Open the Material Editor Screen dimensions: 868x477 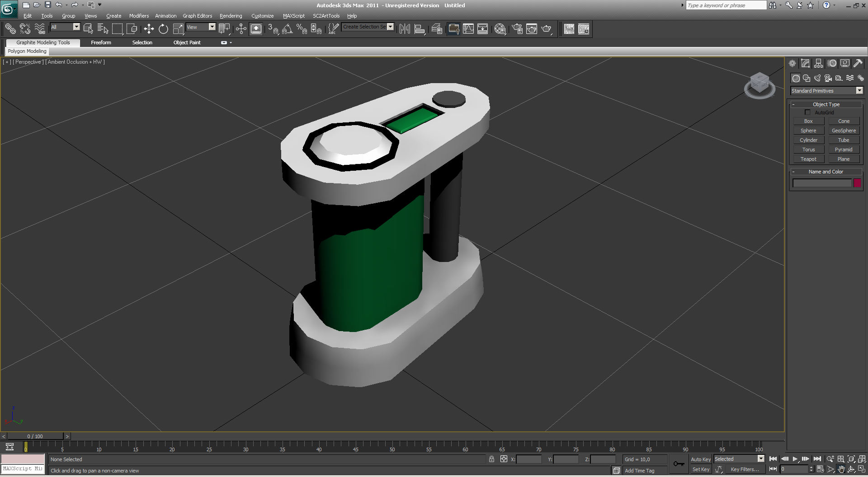[x=500, y=29]
